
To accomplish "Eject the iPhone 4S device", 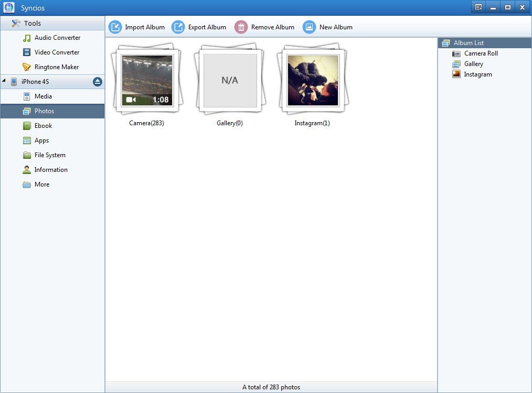I will [97, 82].
